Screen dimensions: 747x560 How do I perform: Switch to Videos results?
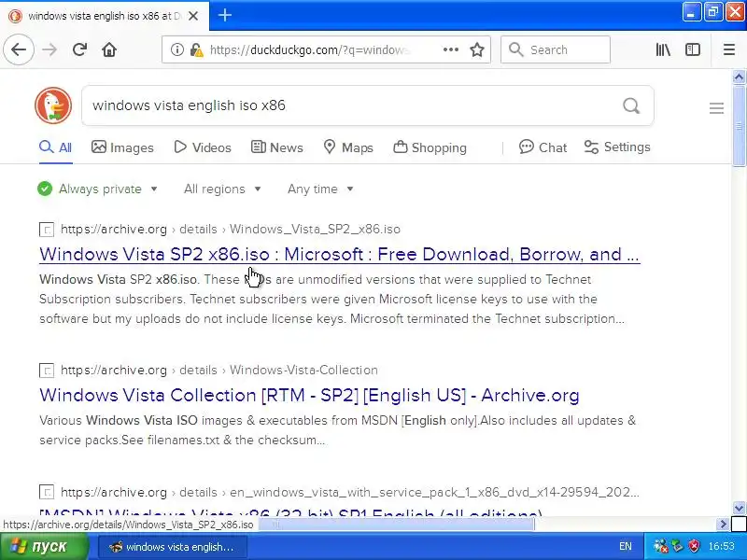tap(203, 147)
